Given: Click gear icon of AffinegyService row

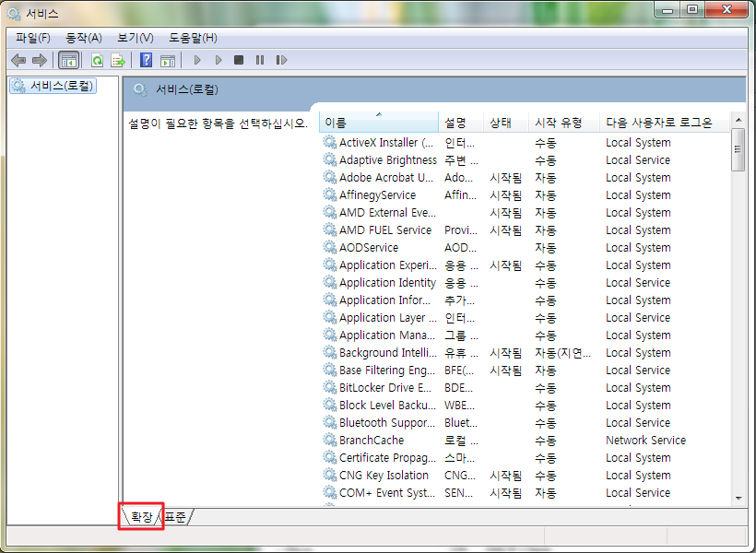Looking at the screenshot, I should click(x=330, y=194).
